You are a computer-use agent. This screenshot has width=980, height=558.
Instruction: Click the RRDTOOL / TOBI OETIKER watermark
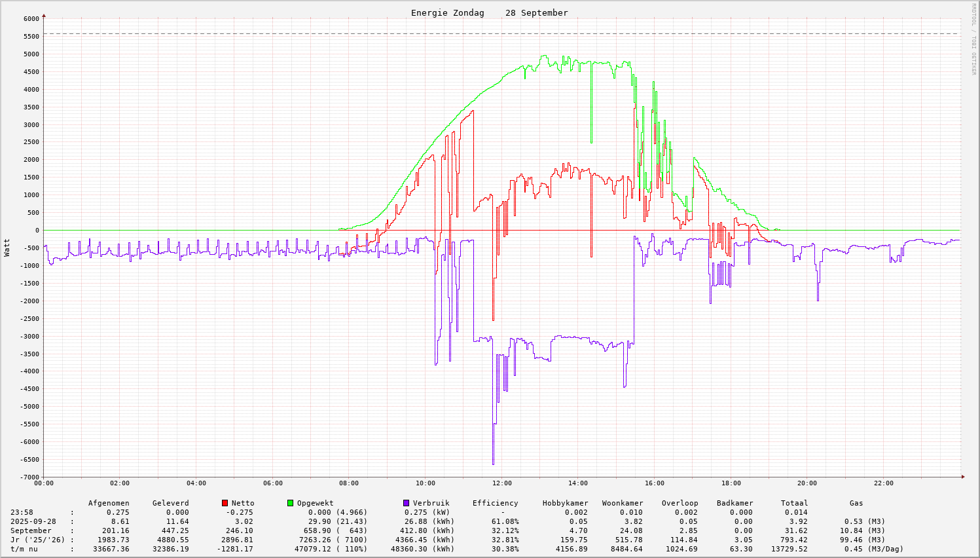pyautogui.click(x=973, y=39)
